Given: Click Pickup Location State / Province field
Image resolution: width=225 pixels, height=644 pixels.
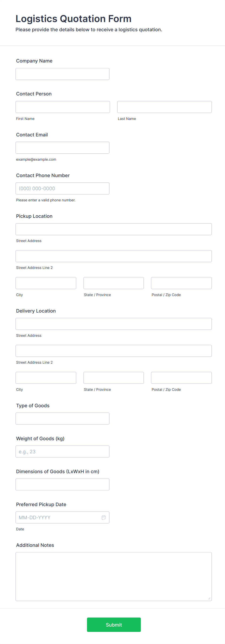Looking at the screenshot, I should pyautogui.click(x=113, y=283).
